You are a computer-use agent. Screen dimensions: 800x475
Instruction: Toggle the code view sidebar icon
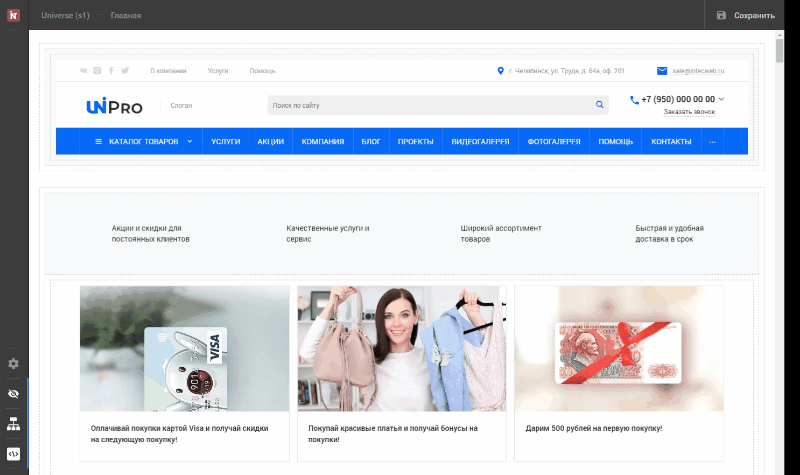click(13, 453)
